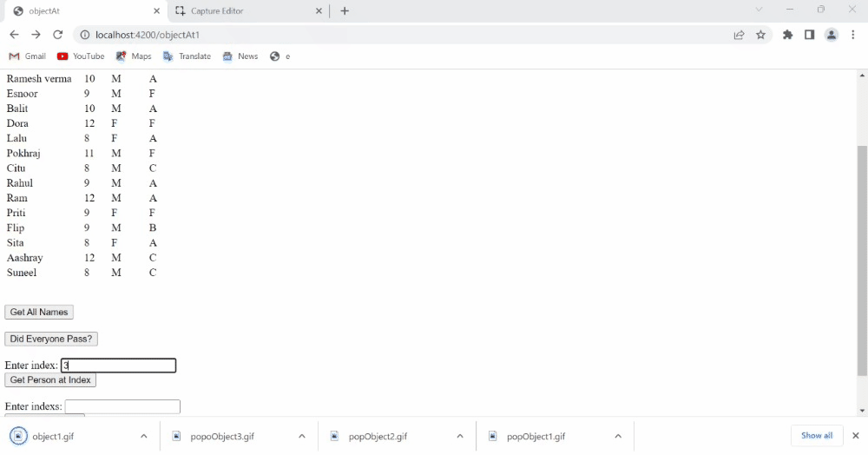Select the name Ramesh verma
This screenshot has height=455, width=868.
tap(39, 79)
